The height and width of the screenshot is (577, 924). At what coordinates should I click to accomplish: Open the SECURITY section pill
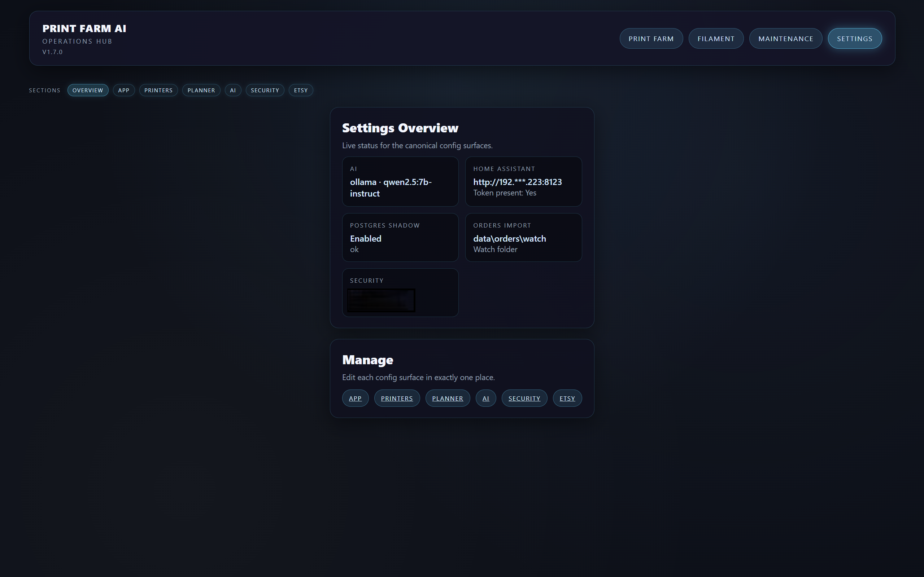(265, 90)
